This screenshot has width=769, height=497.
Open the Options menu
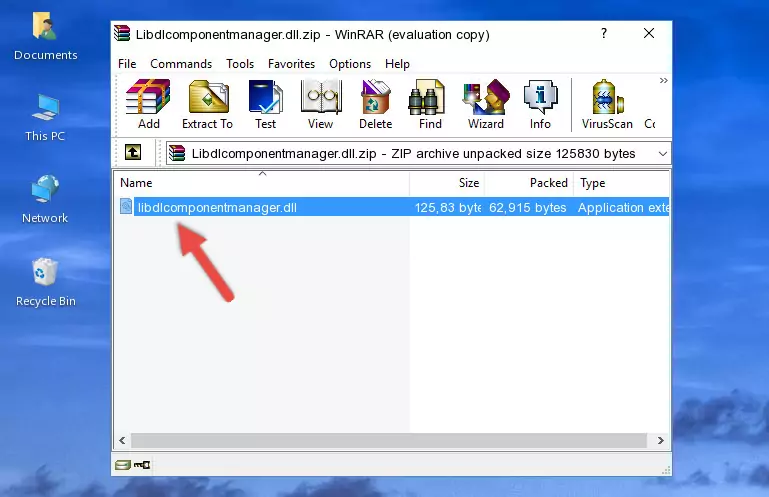(350, 64)
